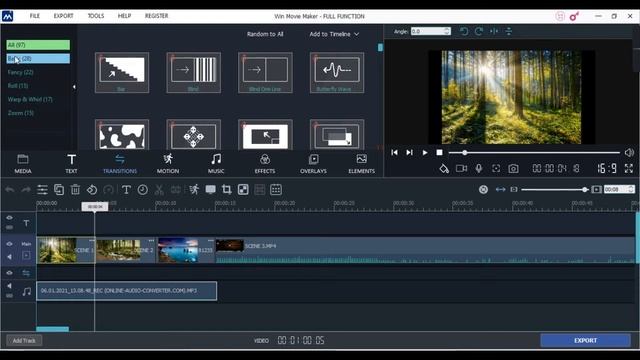Click the monitor screen icon in timeline toolbar
Screen dimensions: 640x360
pyautogui.click(x=211, y=190)
